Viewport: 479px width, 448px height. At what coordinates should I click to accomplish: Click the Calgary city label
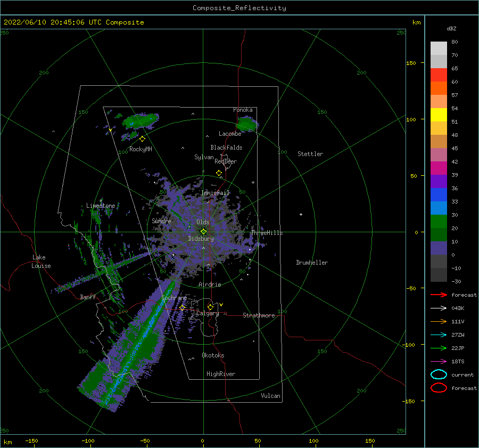click(208, 313)
